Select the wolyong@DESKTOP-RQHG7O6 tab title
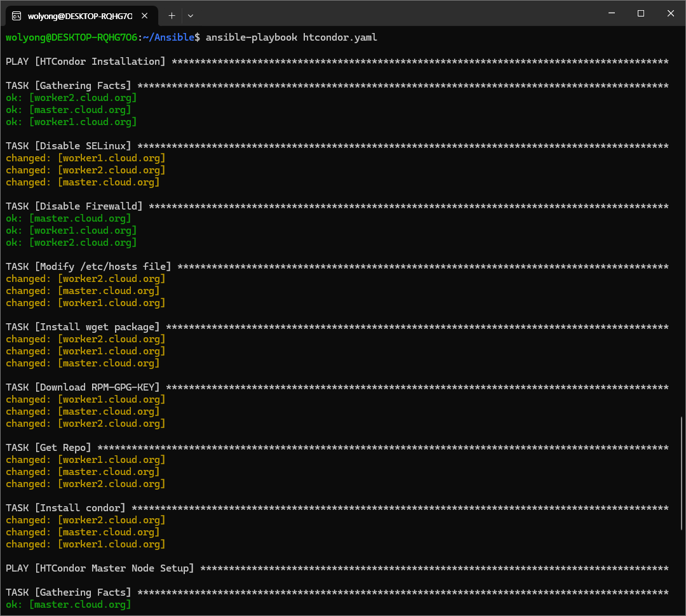This screenshot has width=686, height=616. coord(79,15)
